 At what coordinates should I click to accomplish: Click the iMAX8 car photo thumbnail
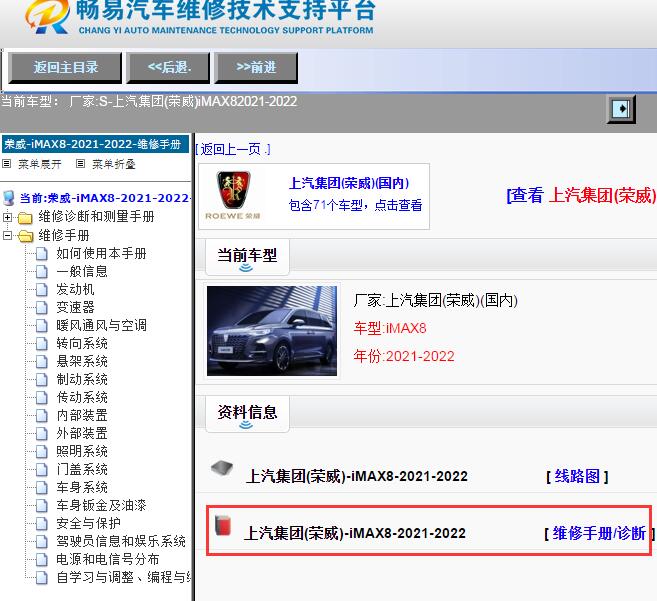272,331
